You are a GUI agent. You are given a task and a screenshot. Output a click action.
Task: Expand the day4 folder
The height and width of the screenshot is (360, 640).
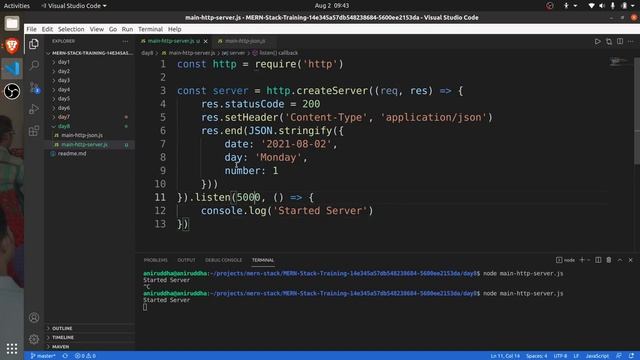pos(64,89)
